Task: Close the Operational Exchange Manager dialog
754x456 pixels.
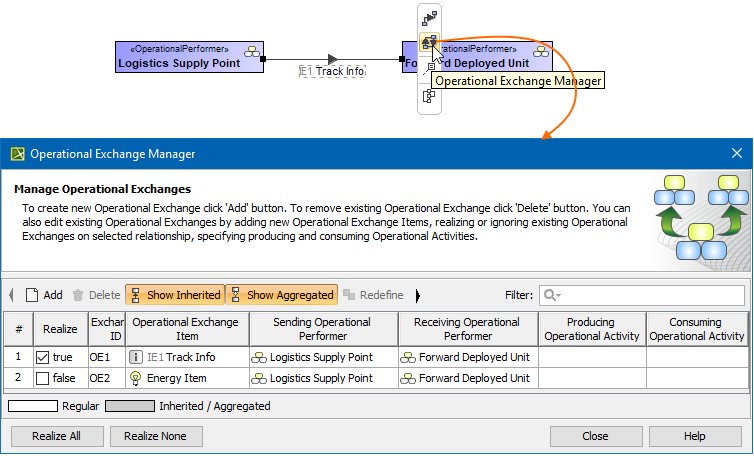Action: pos(737,153)
